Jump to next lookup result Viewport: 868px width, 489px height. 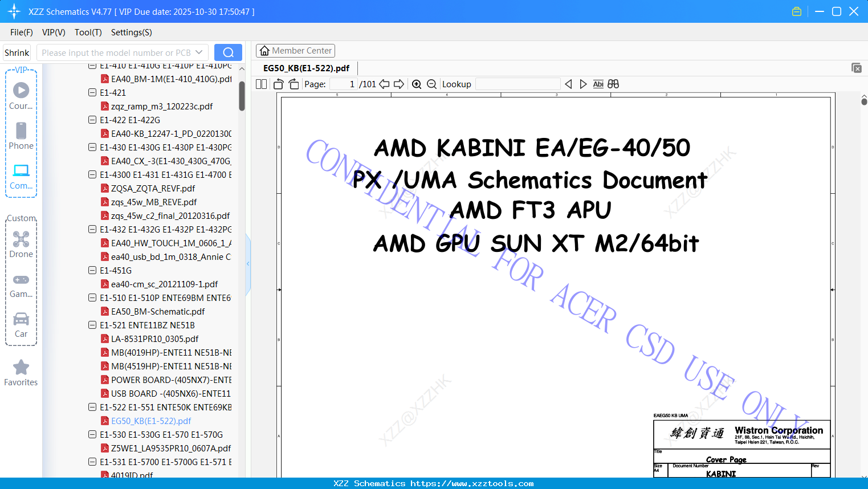pos(583,84)
